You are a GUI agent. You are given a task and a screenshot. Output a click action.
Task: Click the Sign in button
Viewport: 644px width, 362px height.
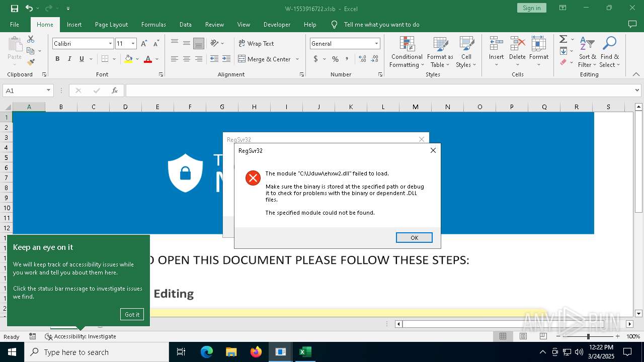531,8
